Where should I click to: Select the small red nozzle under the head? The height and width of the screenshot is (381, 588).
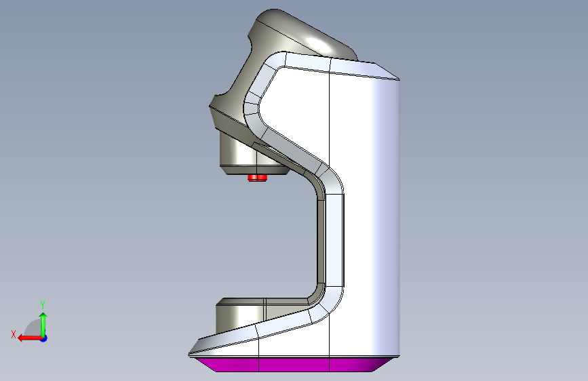[x=257, y=178]
